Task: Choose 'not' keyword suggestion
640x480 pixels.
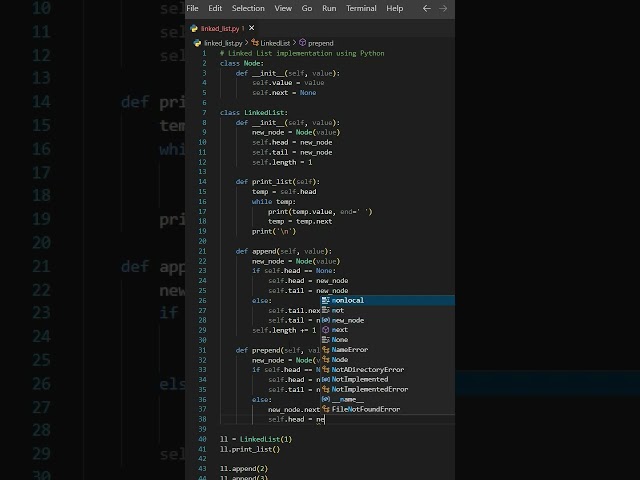Action: pyautogui.click(x=387, y=310)
